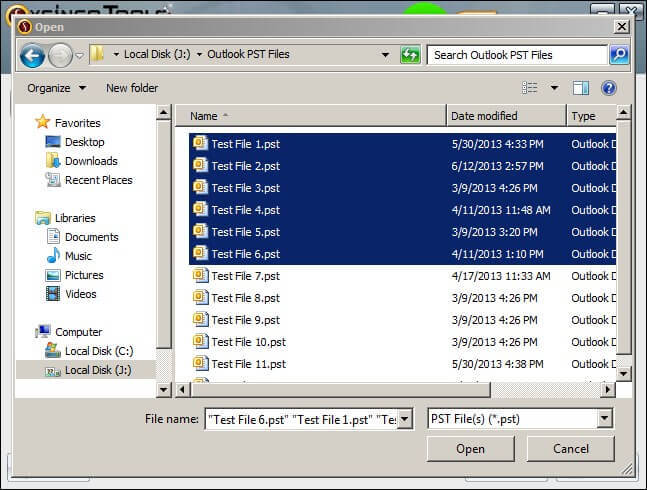Expand the view options dropdown arrow
This screenshot has height=490, width=647.
click(x=554, y=88)
